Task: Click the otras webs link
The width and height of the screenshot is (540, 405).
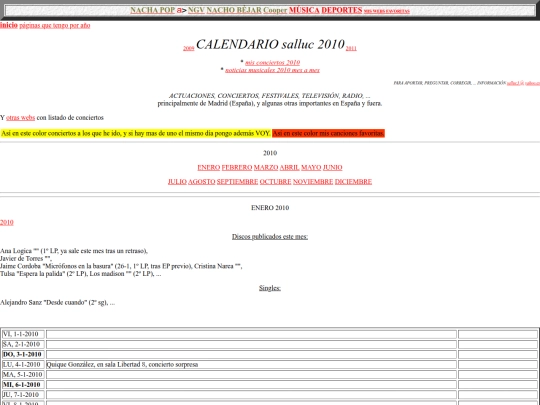Action: coord(20,117)
